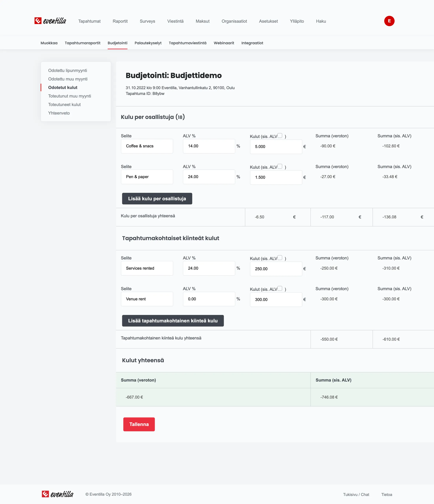Go to Odotettu muu myynti in sidebar
434x504 pixels.
click(68, 79)
